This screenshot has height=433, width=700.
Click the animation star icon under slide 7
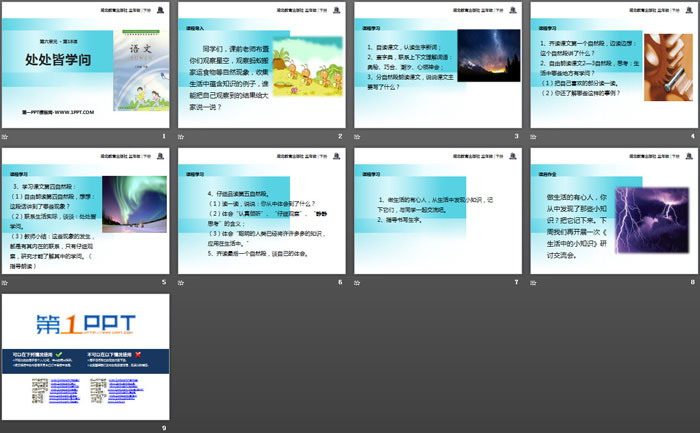coord(357,283)
